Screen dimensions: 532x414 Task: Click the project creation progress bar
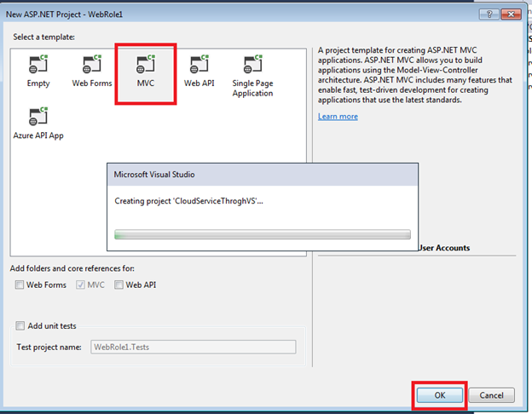(263, 234)
